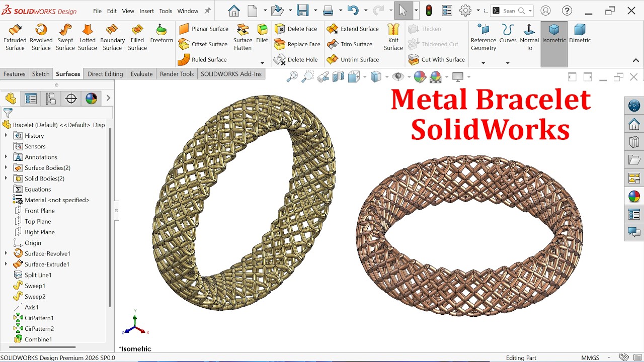The width and height of the screenshot is (644, 362).
Task: Open the Insert menu
Action: 147,11
